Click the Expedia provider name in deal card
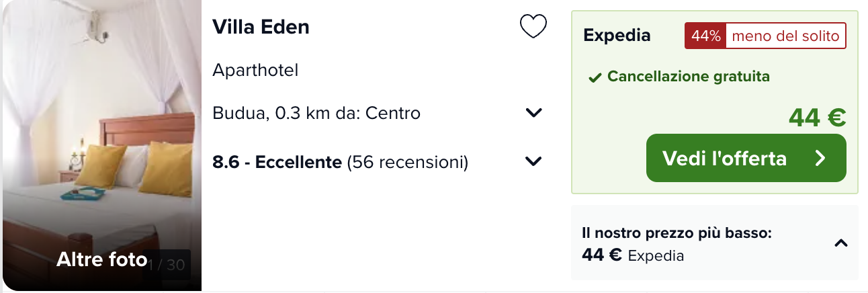Viewport: 868px width, 293px height. 617,36
